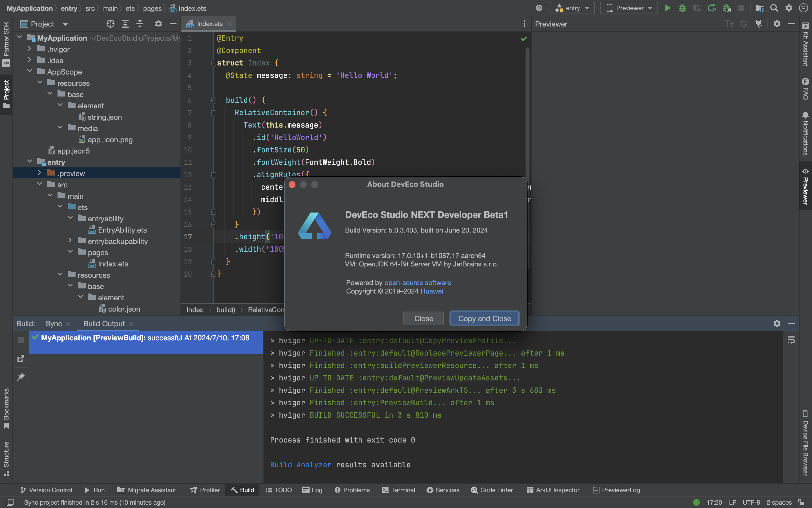Screen dimensions: 812x508
Task: Open Code Linter tool window
Action: [x=492, y=490]
